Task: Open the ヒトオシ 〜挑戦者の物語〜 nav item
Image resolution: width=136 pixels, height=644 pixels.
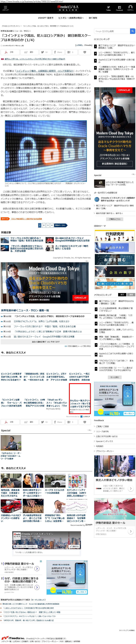Action: [71, 18]
